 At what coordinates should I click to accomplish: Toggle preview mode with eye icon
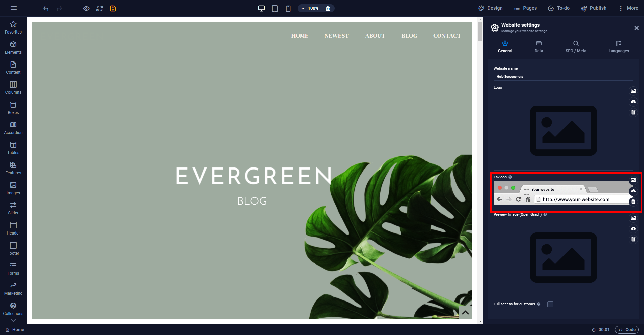tap(86, 8)
